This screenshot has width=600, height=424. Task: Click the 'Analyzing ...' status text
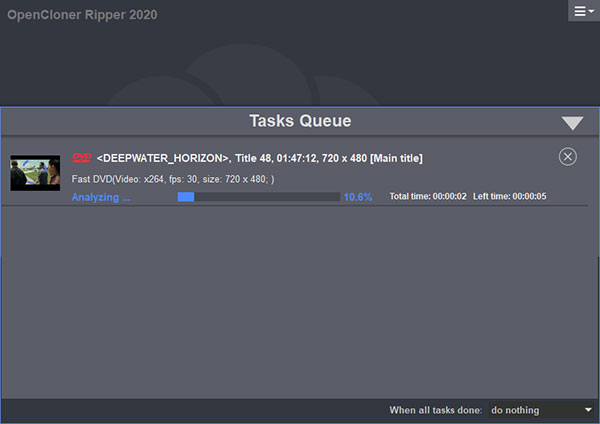pos(101,197)
